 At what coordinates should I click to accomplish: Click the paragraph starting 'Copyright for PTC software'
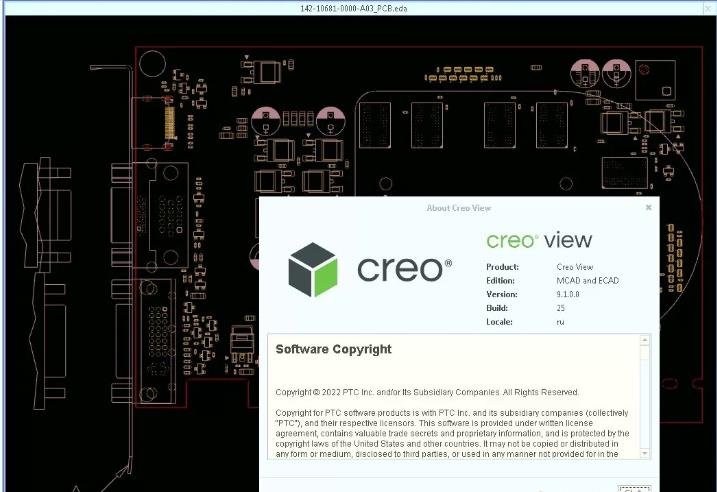click(453, 433)
